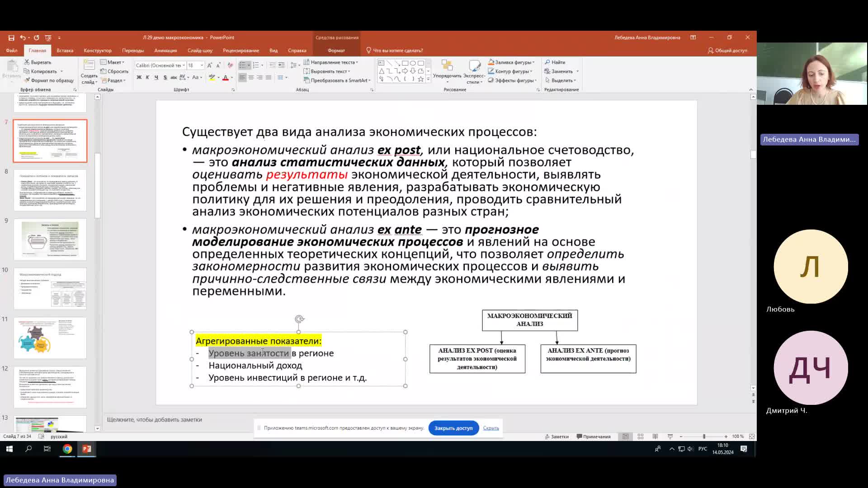Switch to the Вставка tab
This screenshot has height=488, width=868.
65,51
